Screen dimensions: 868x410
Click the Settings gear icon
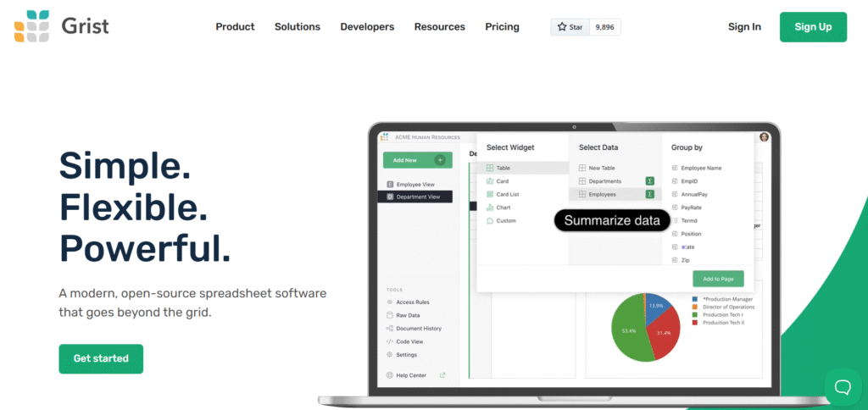[390, 355]
